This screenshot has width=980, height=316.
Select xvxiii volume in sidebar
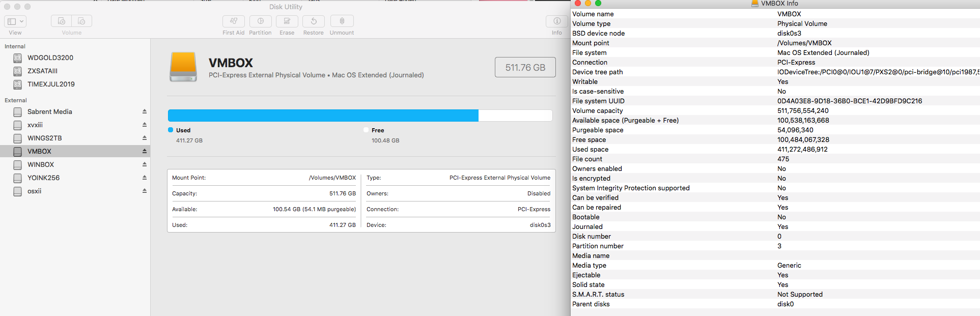[x=35, y=125]
